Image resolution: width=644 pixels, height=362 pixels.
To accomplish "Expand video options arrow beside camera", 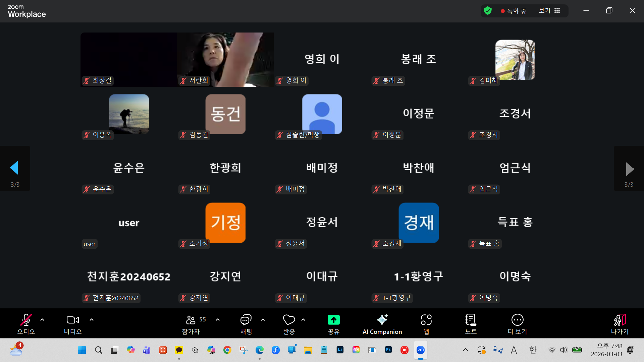I will click(92, 320).
